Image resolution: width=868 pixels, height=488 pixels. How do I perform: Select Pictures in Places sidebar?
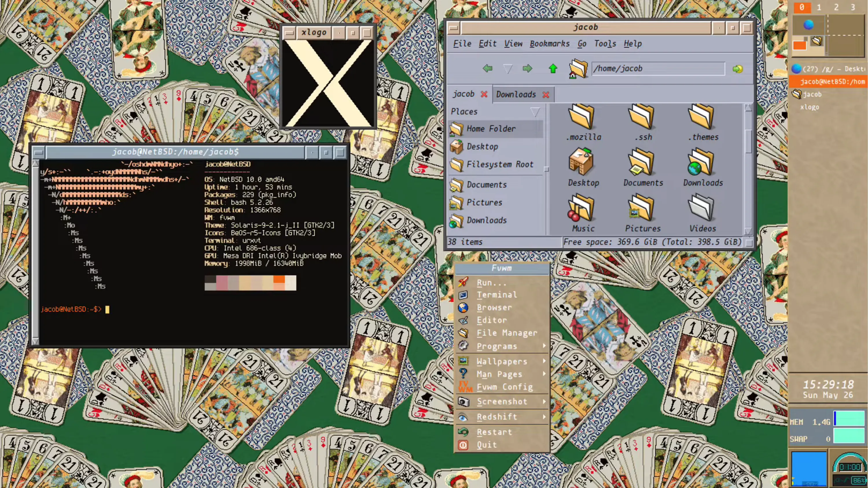click(496, 202)
